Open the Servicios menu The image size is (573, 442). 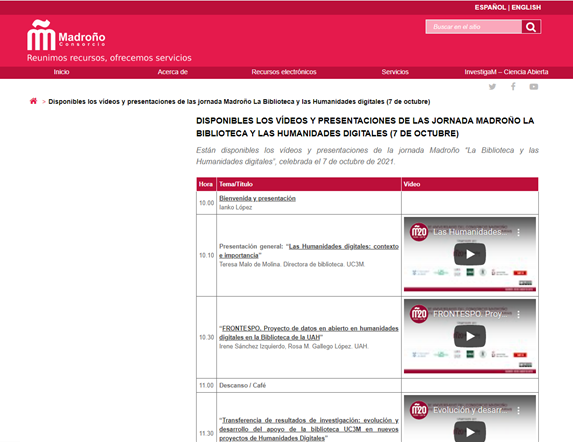click(395, 72)
